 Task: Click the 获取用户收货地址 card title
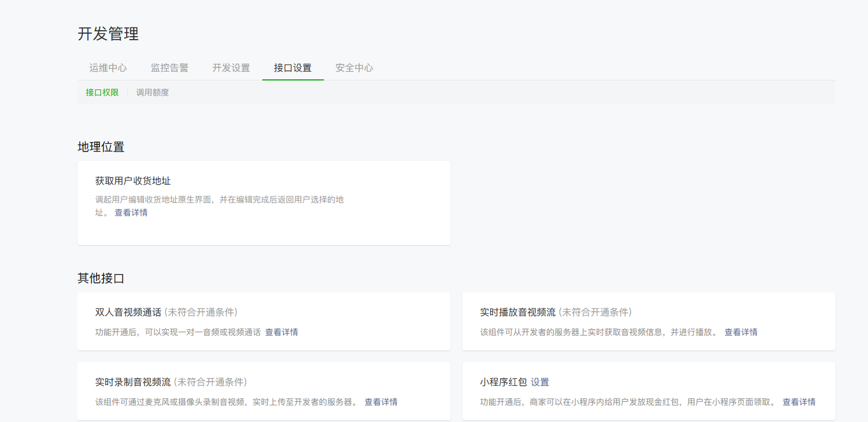(x=133, y=181)
